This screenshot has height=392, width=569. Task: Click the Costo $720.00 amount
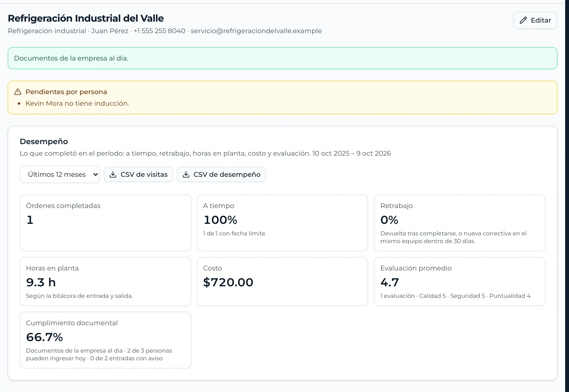228,282
